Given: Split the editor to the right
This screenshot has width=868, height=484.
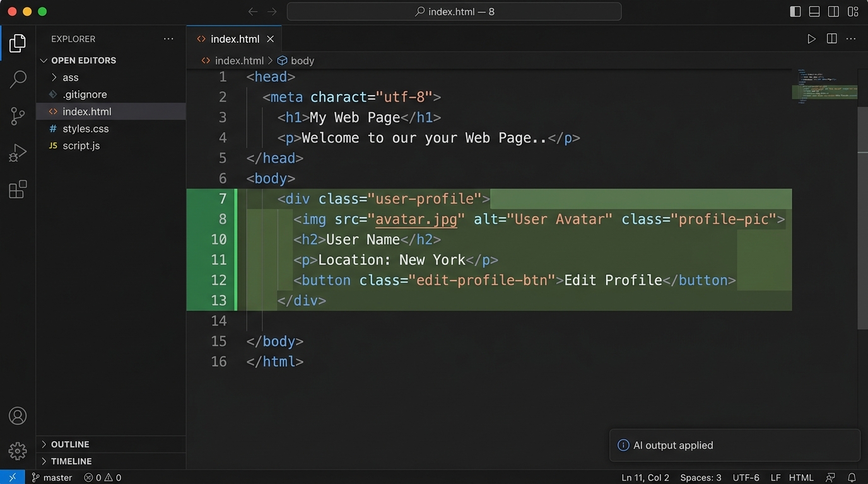Looking at the screenshot, I should pos(831,39).
